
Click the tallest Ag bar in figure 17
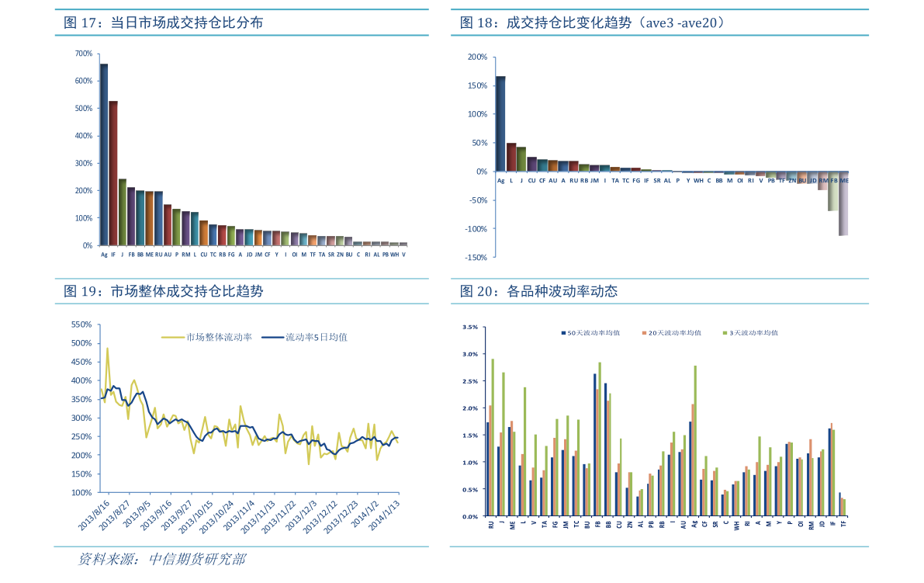(x=104, y=154)
